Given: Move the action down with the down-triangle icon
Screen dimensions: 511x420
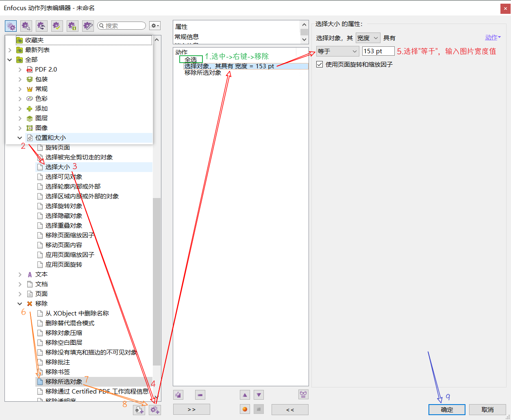Looking at the screenshot, I should [259, 395].
